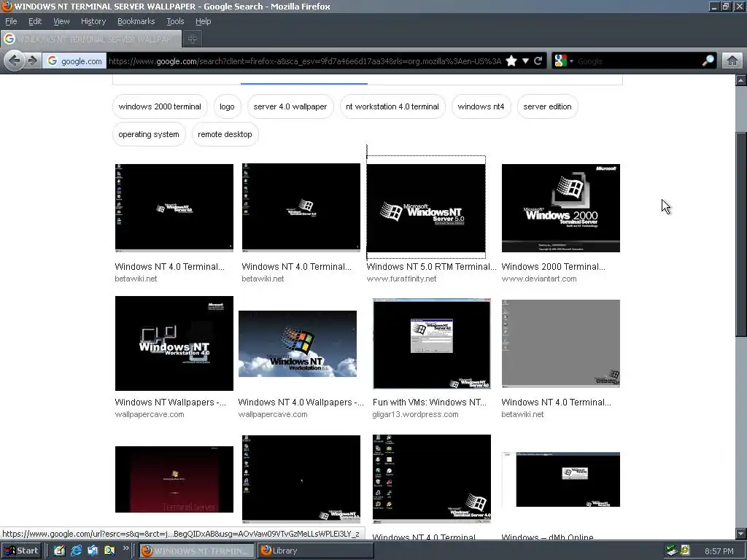This screenshot has height=560, width=747.
Task: Filter by 'server 4.0 wallpaper' chip
Action: [290, 106]
